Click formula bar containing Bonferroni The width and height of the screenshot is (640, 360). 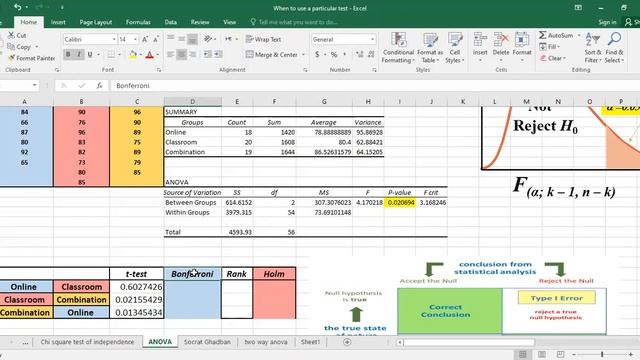(x=375, y=86)
